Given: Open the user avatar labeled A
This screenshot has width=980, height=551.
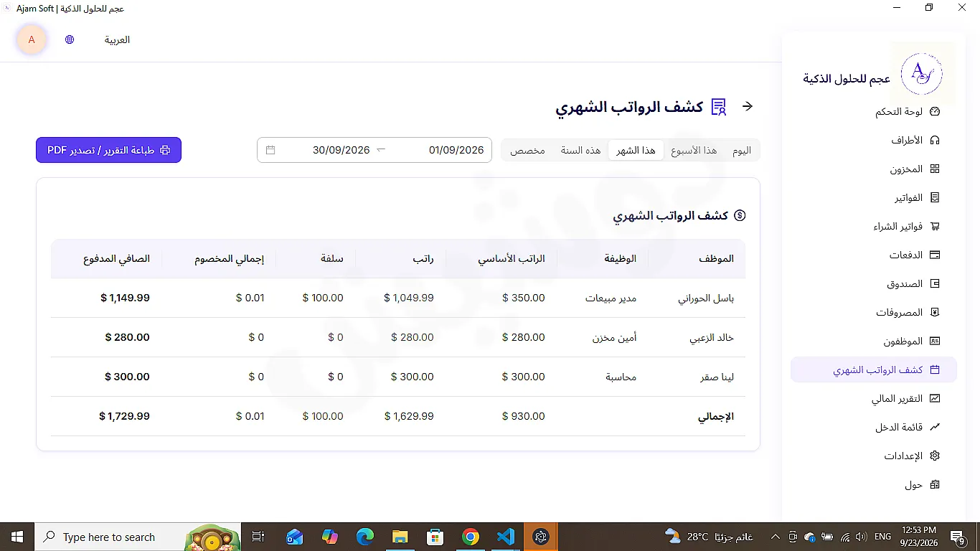Looking at the screenshot, I should (x=32, y=40).
